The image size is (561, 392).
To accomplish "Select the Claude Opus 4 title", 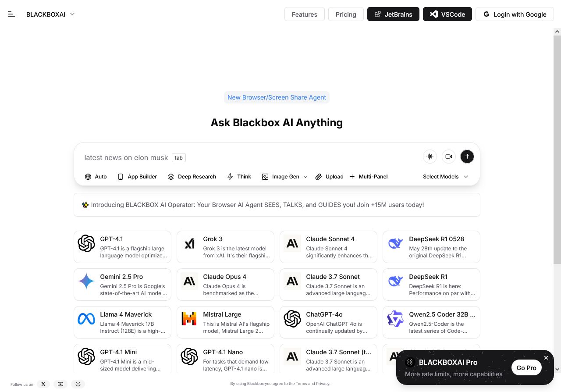I will 224,277.
